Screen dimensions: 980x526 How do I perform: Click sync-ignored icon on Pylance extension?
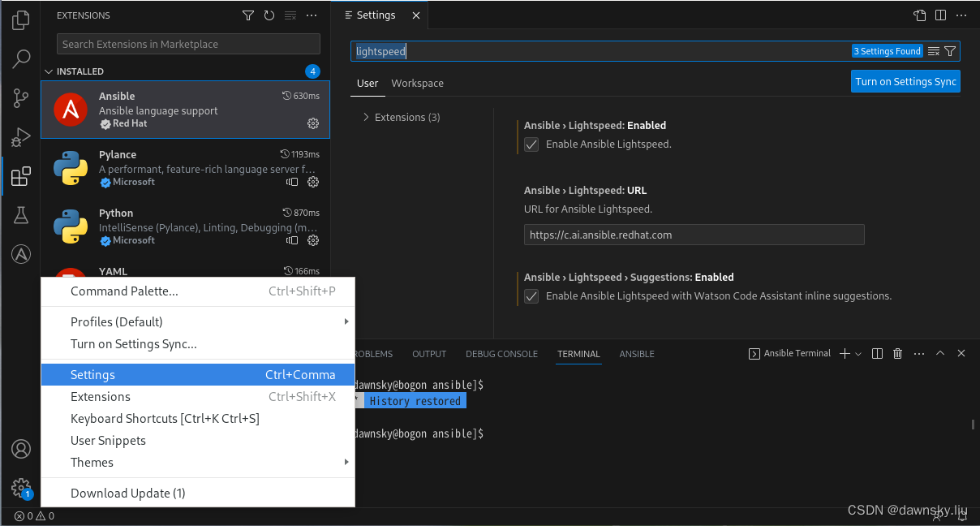(x=292, y=182)
